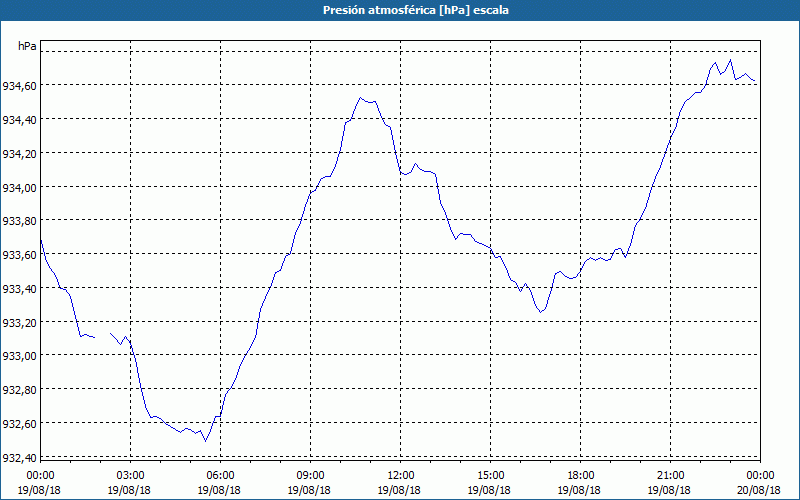800x500 pixels.
Task: Click the 12:00 time axis label
Action: coord(401,476)
